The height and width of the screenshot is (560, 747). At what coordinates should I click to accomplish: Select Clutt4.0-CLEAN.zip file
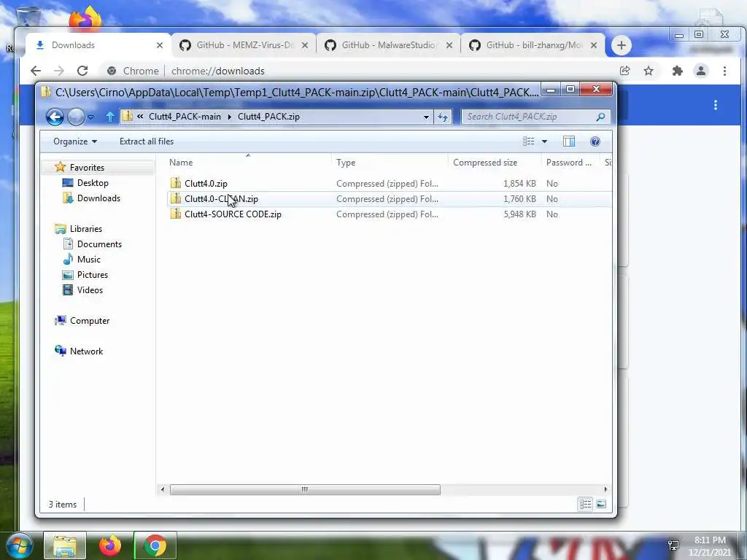221,199
